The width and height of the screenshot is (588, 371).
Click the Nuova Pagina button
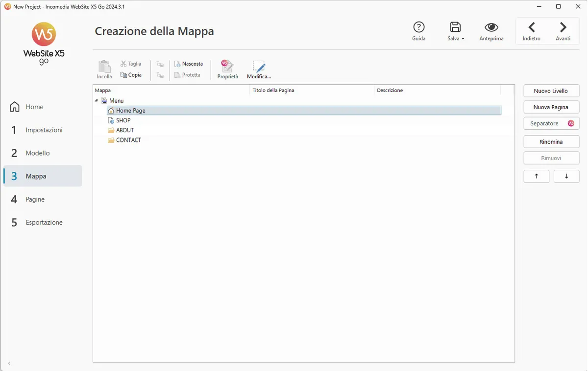[551, 107]
